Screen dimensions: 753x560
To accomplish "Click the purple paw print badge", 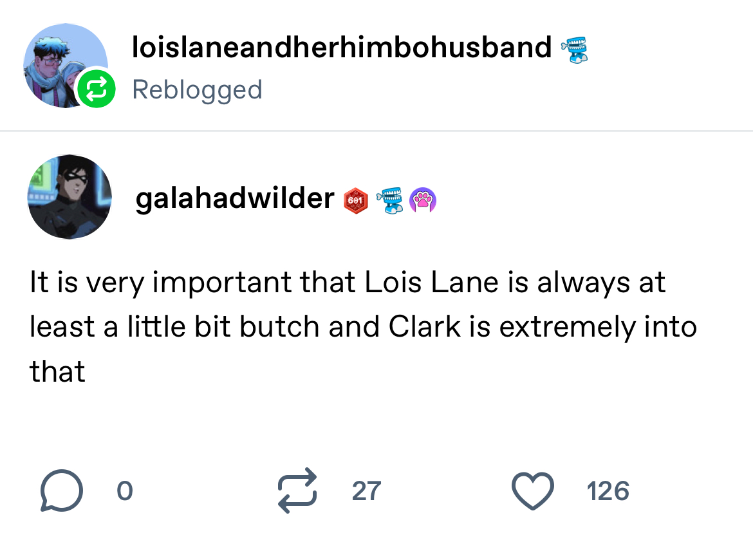I will [x=423, y=201].
